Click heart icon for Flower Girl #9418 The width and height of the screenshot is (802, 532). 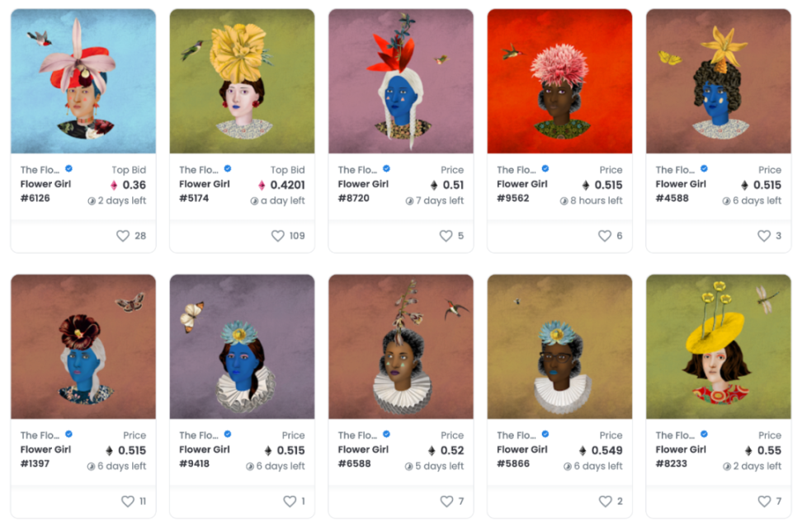tap(290, 501)
